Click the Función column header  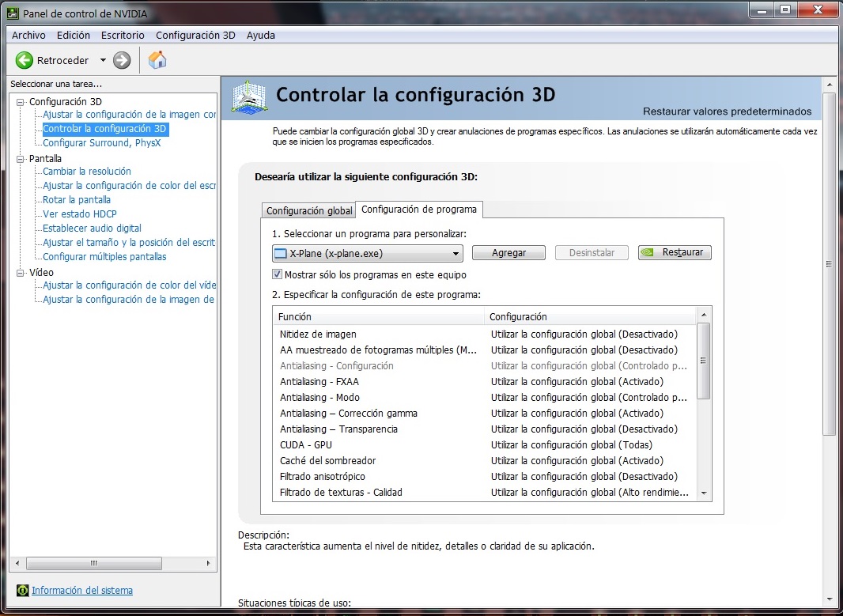point(379,316)
